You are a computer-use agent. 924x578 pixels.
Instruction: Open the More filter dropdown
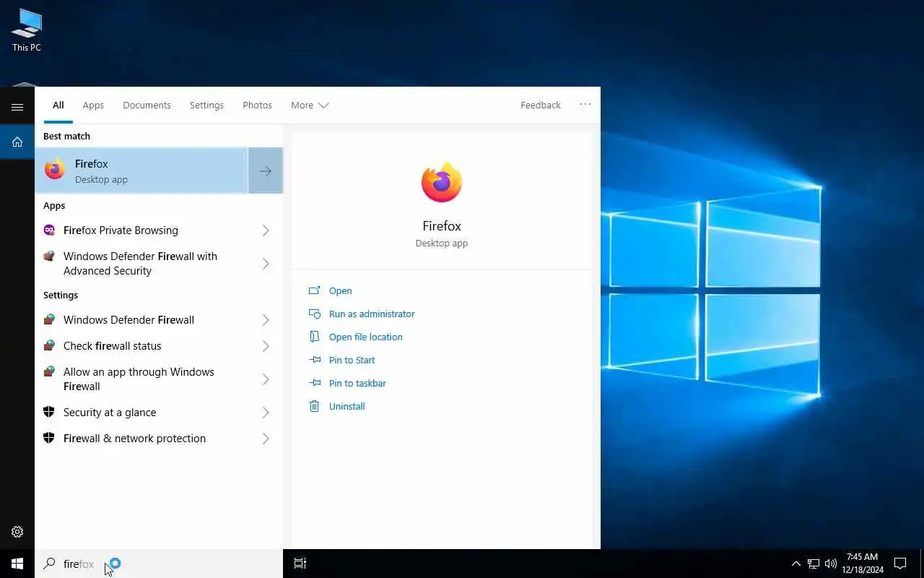coord(310,105)
